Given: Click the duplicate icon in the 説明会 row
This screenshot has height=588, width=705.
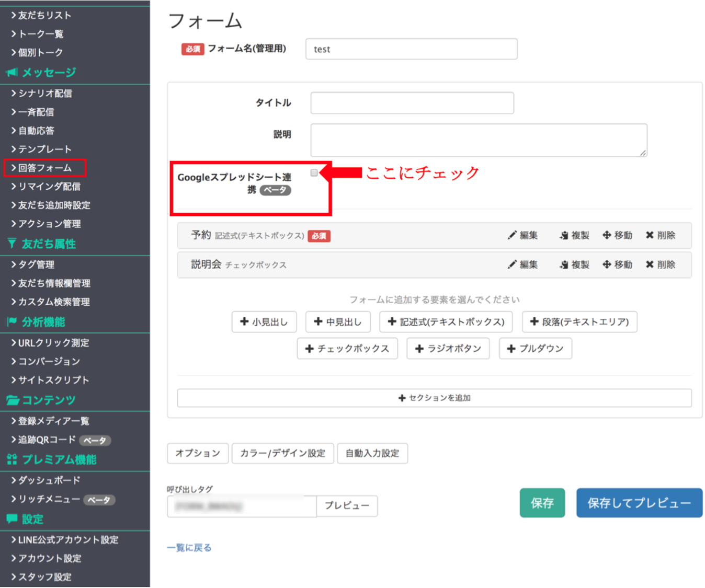Looking at the screenshot, I should coord(564,264).
